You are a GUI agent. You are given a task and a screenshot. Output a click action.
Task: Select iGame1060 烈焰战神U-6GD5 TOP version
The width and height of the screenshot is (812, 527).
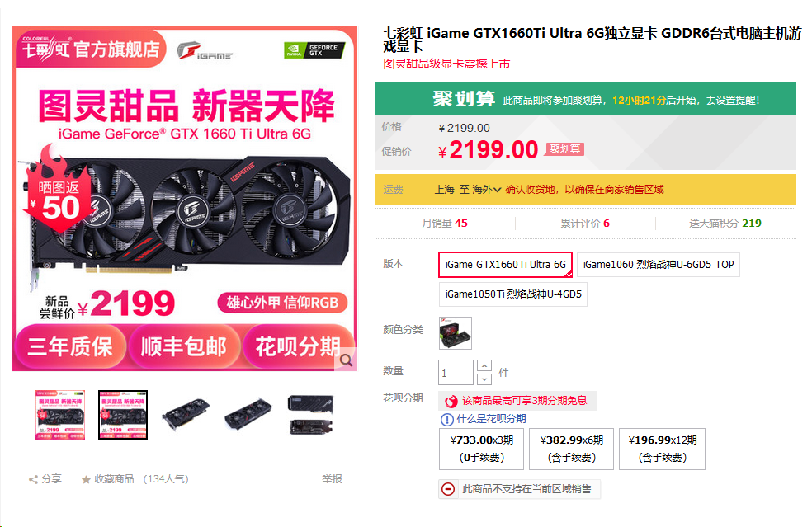click(x=659, y=265)
